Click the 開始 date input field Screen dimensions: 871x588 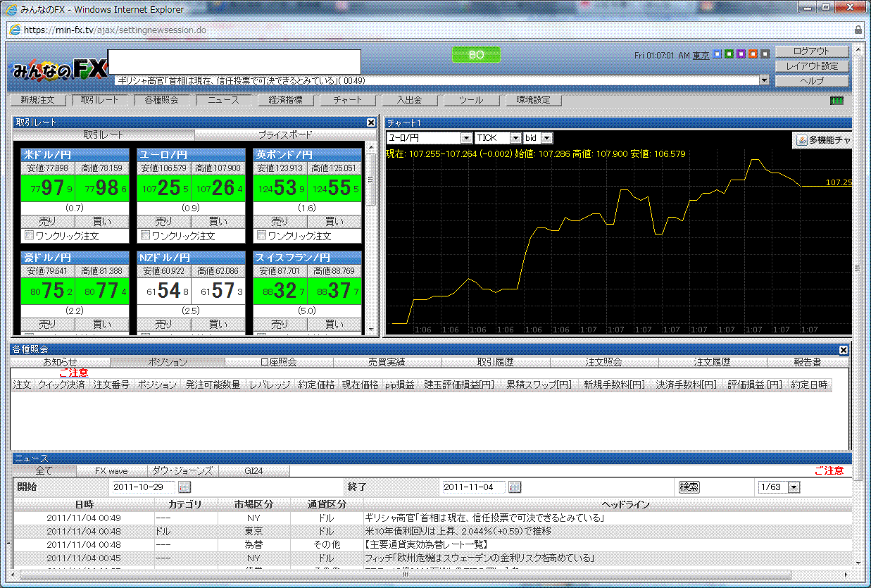[x=144, y=487]
